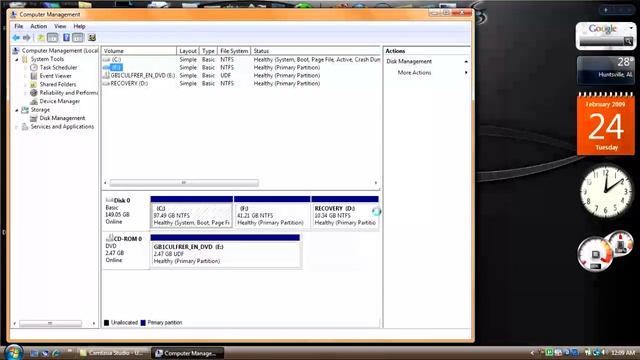Click volume list scrollbar right arrow
The height and width of the screenshot is (360, 640).
(x=376, y=183)
